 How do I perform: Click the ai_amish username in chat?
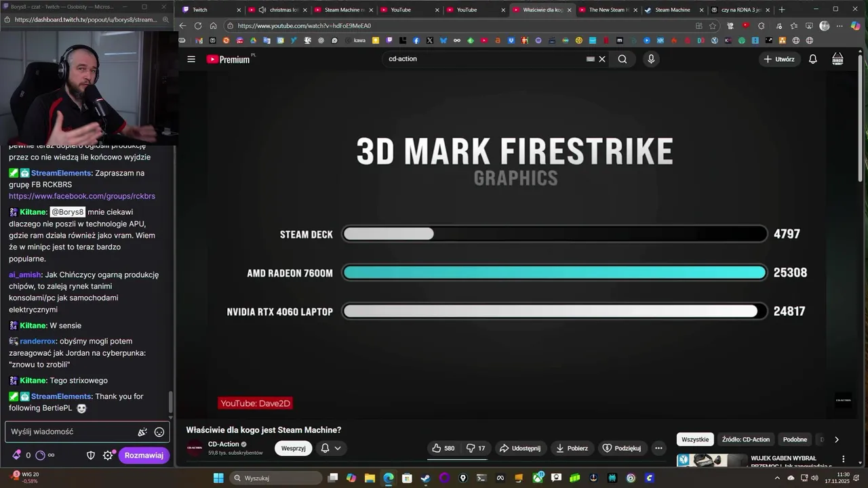click(x=24, y=274)
